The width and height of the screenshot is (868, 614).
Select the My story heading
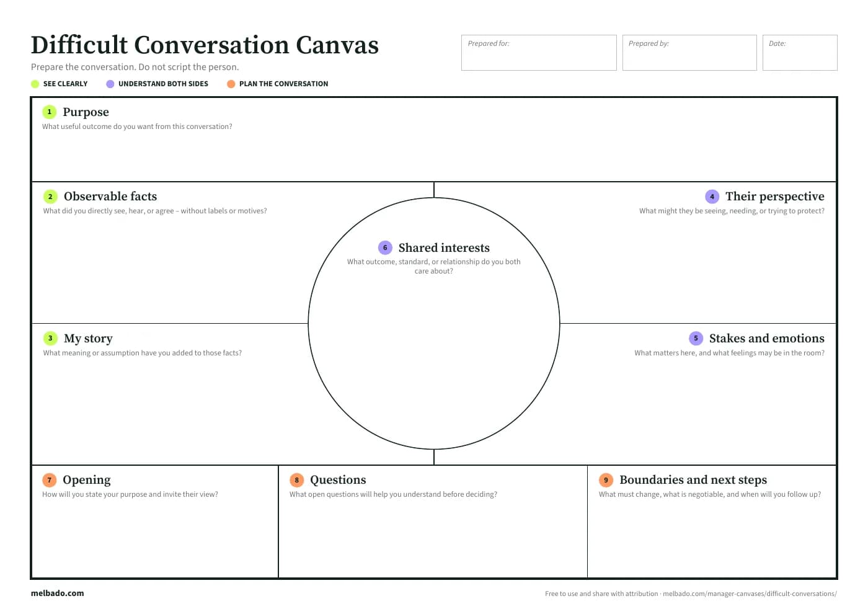pyautogui.click(x=88, y=339)
